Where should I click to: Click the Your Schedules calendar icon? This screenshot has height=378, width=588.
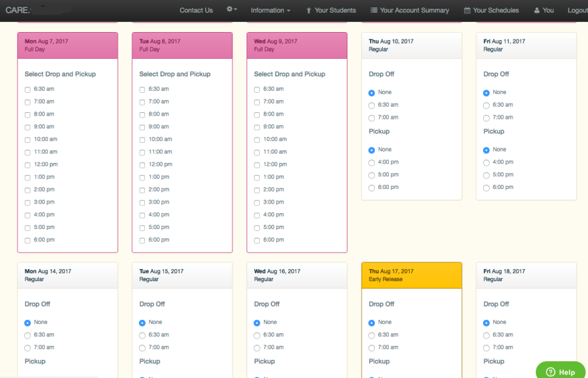466,11
